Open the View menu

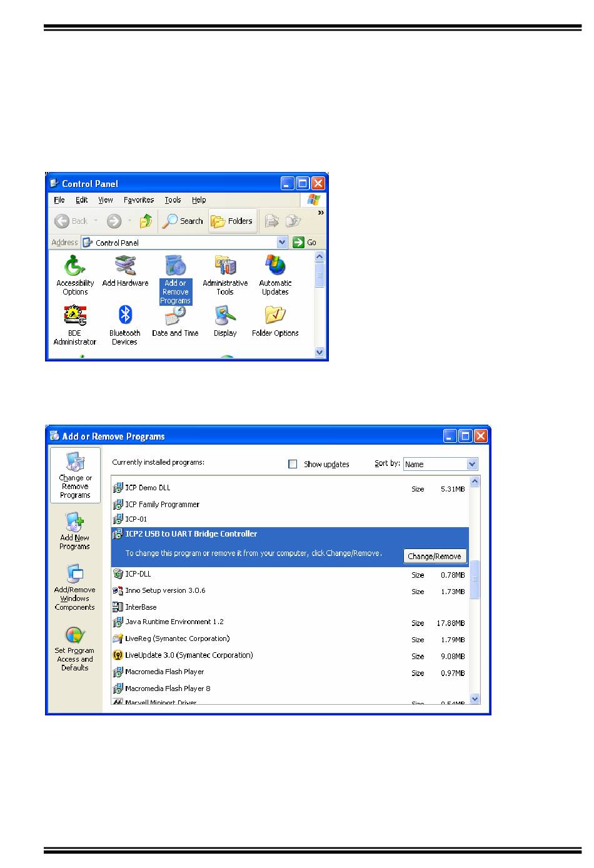[x=106, y=200]
